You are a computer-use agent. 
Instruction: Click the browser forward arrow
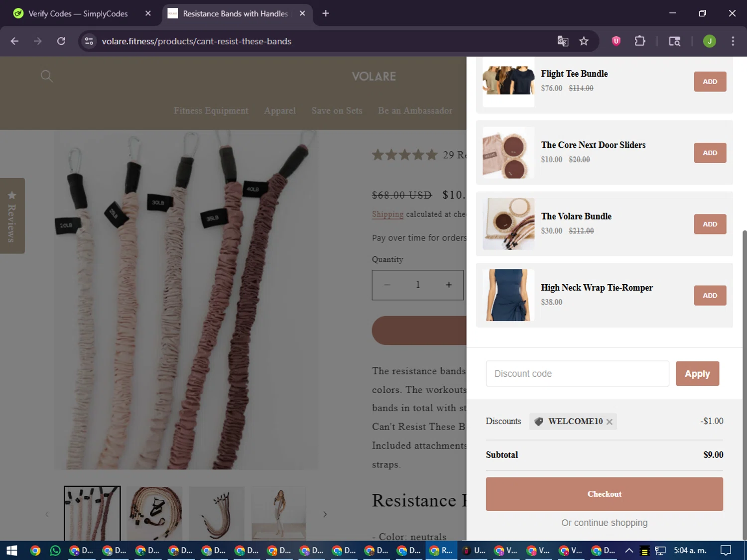tap(38, 41)
